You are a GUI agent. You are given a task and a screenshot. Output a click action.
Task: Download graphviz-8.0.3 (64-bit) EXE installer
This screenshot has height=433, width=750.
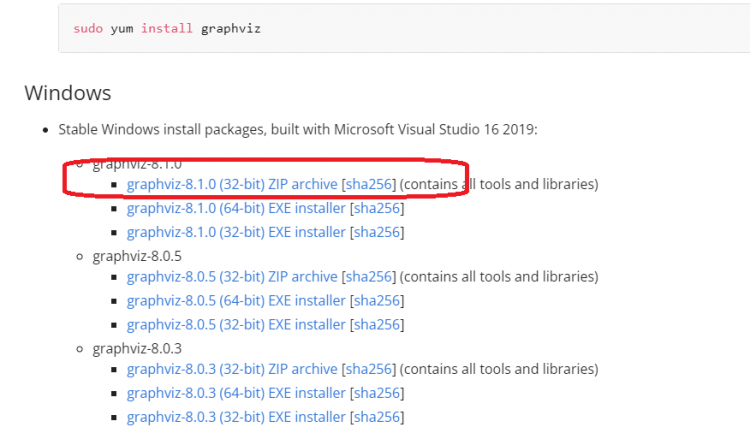pyautogui.click(x=236, y=393)
